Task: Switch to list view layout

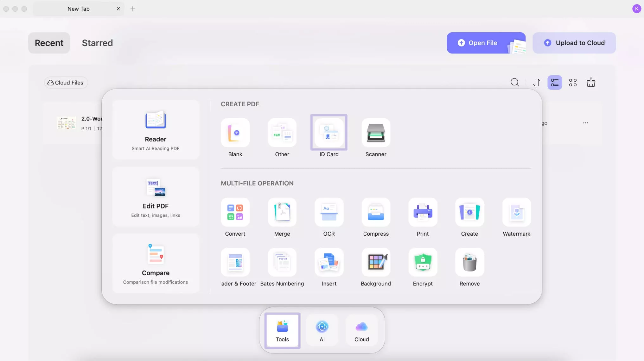Action: pos(555,83)
